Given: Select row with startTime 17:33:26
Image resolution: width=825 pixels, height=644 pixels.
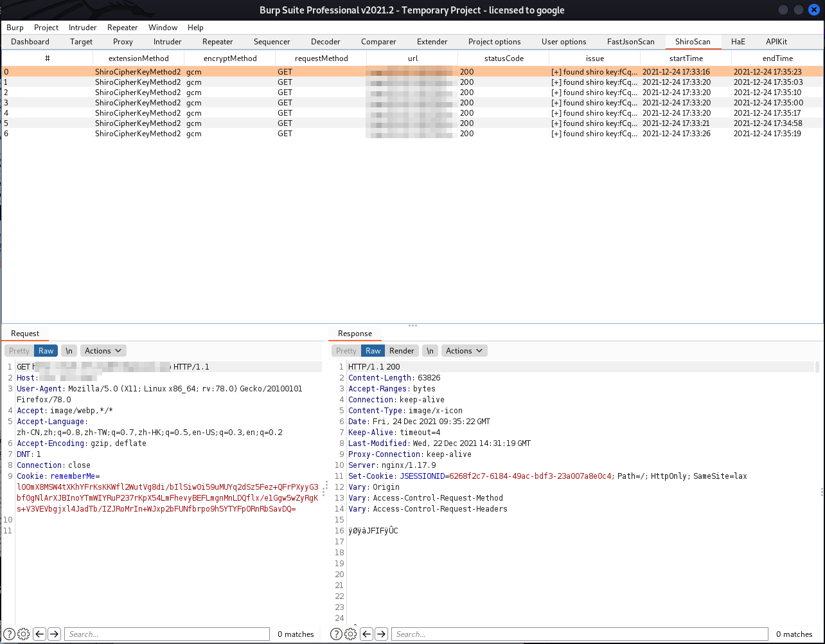Looking at the screenshot, I should tap(412, 133).
